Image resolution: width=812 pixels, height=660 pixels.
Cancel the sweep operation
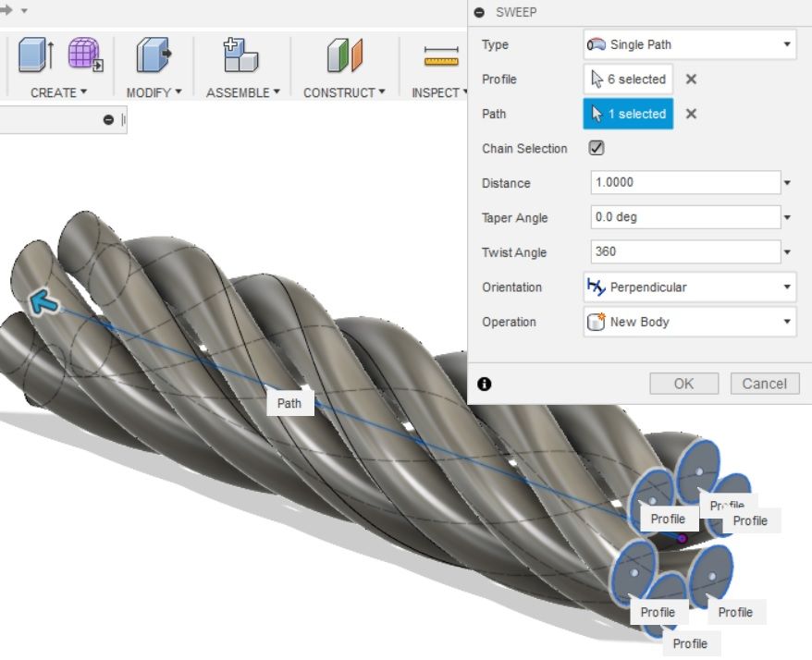point(765,384)
